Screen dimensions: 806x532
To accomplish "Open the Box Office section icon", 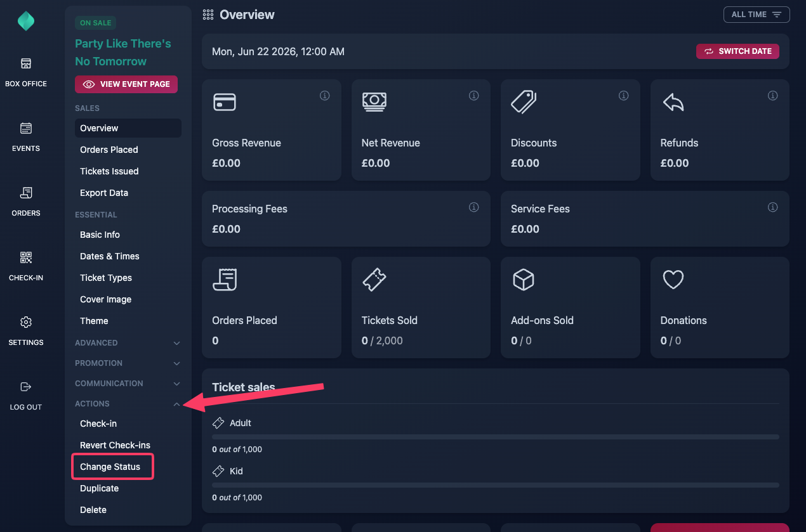I will (x=26, y=63).
